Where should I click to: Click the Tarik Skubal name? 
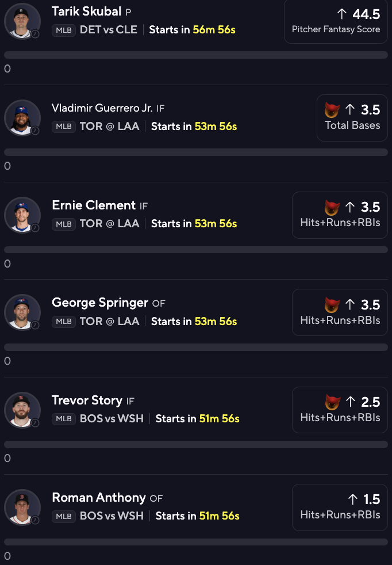tap(86, 12)
